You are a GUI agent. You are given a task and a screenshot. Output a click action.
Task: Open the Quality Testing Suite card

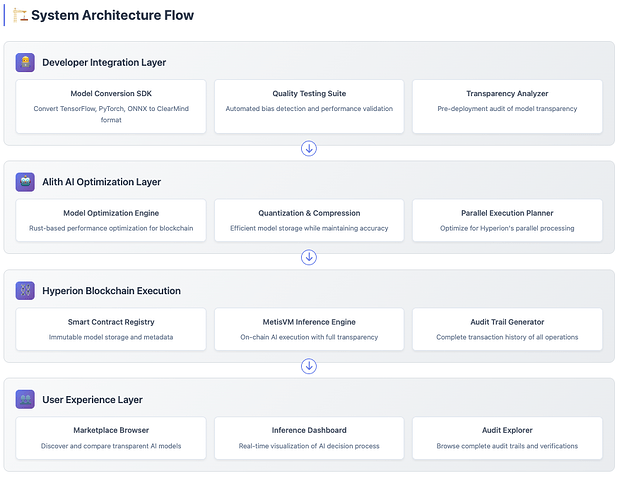click(309, 106)
